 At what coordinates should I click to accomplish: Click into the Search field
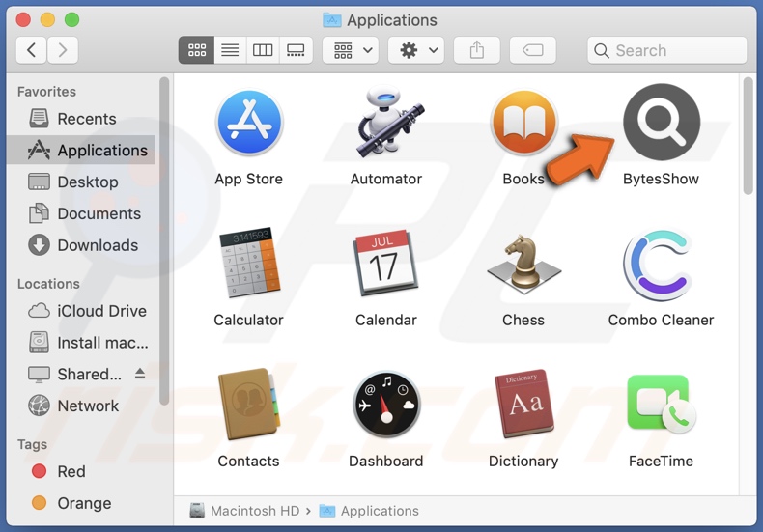[x=667, y=50]
